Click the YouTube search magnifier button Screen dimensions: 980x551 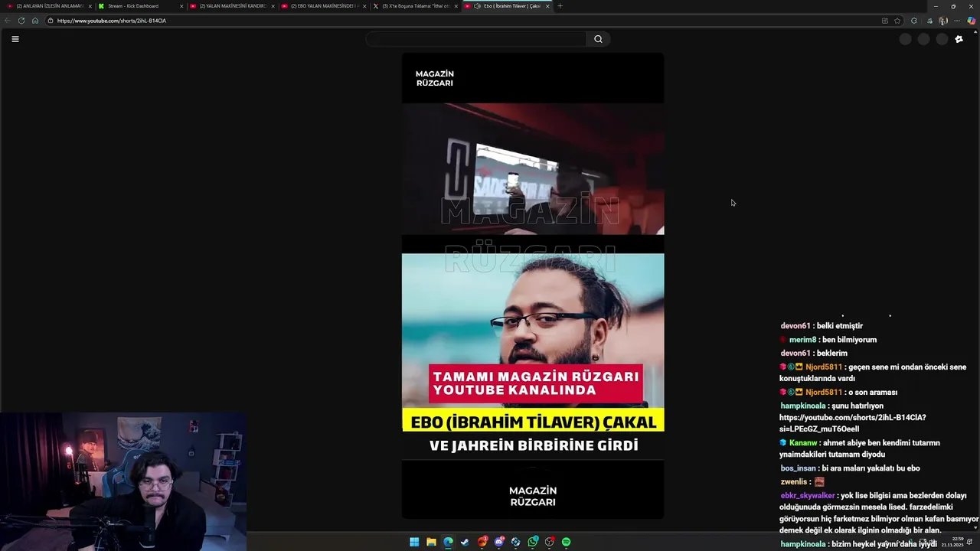pos(598,39)
